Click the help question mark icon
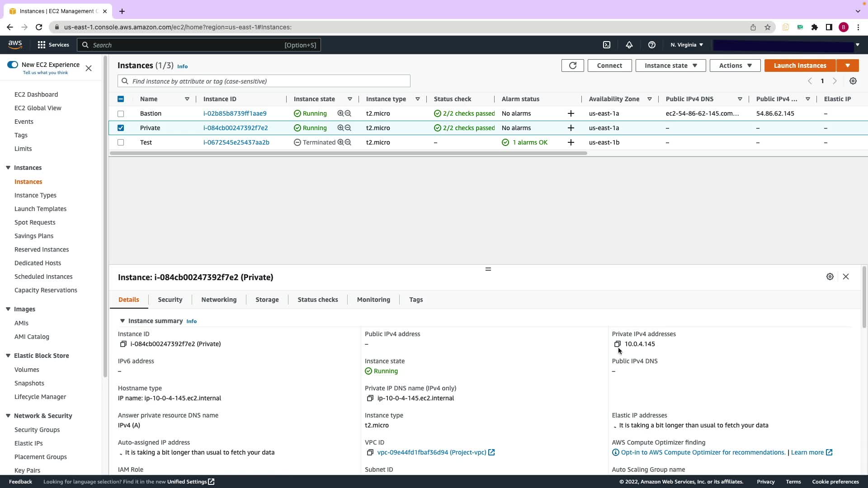The width and height of the screenshot is (868, 488). pos(651,45)
